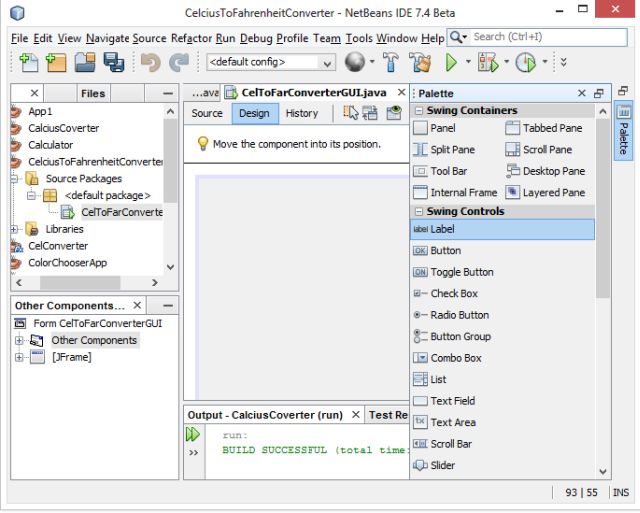Open the Debug Project dropdown arrow
Viewport: 640px width, 513px height.
pos(506,62)
